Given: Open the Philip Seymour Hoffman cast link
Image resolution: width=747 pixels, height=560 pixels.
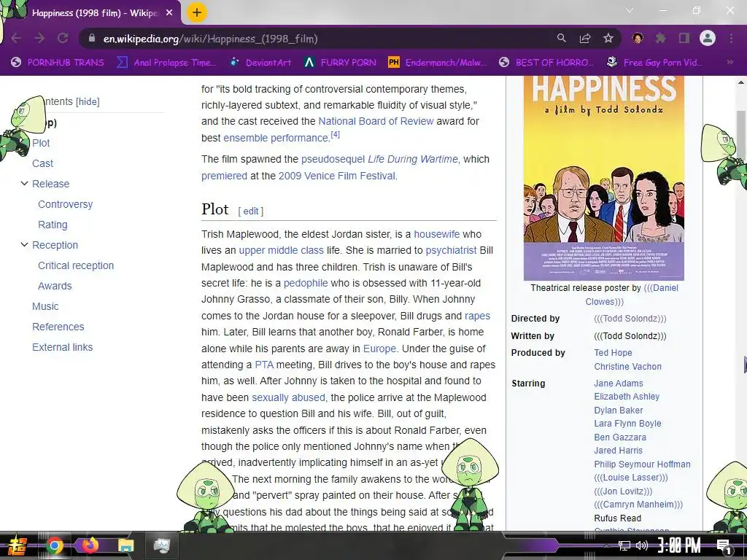Looking at the screenshot, I should (x=642, y=464).
